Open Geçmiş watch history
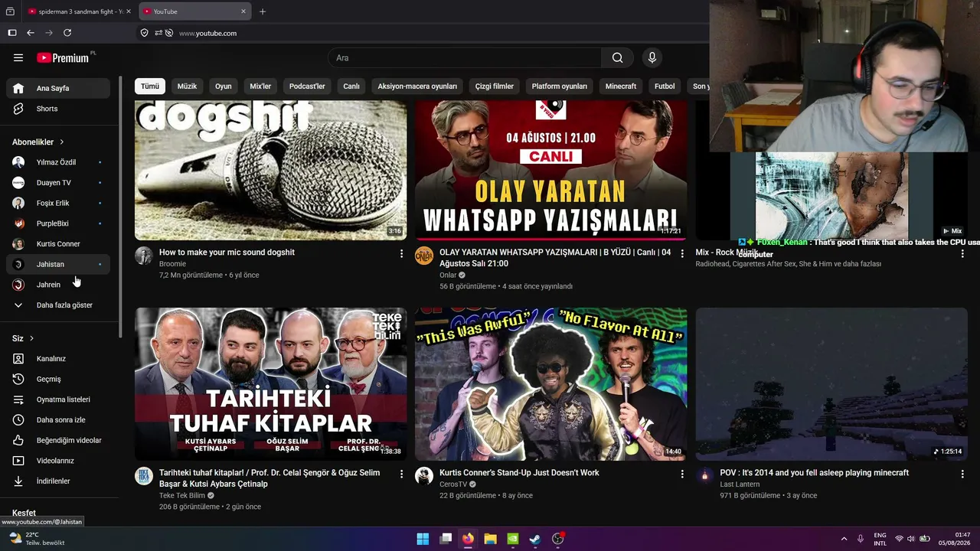The height and width of the screenshot is (551, 980). (x=58, y=380)
